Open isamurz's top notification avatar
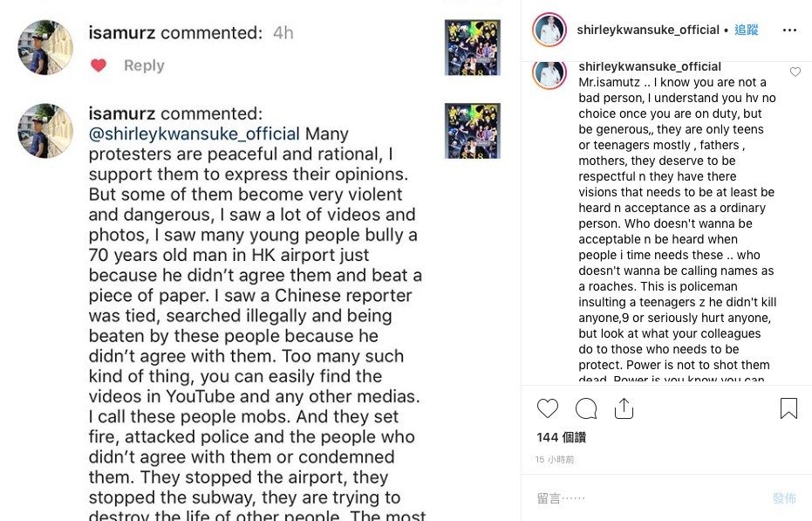This screenshot has width=812, height=521. coord(45,47)
